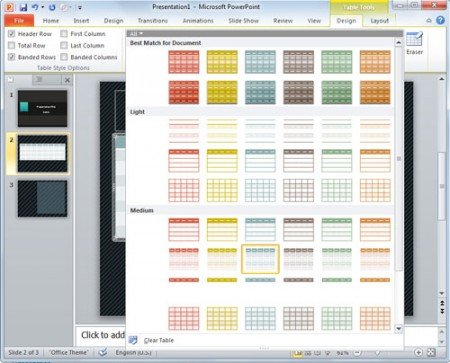Open Customize Quick Access Toolbar dropdown

80,7
